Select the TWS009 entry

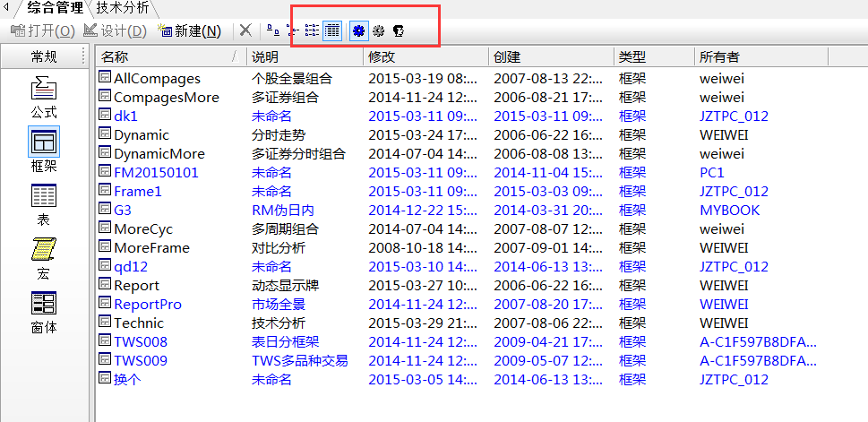click(141, 360)
